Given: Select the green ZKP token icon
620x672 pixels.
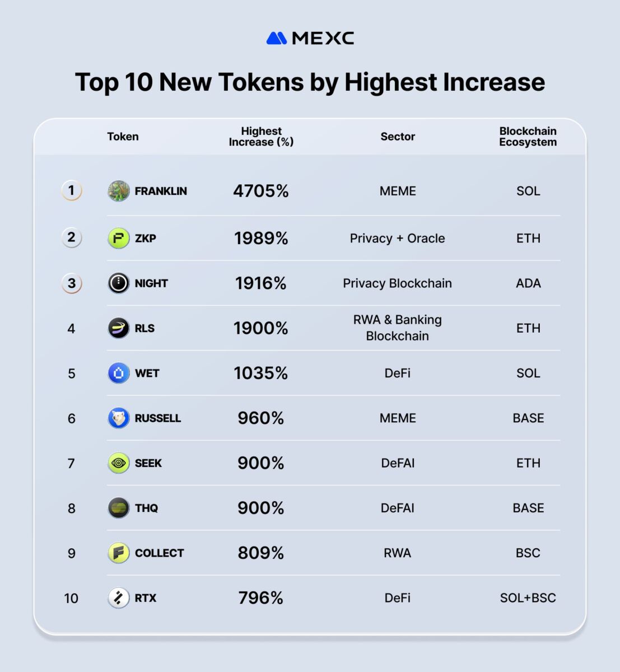Looking at the screenshot, I should 119,238.
